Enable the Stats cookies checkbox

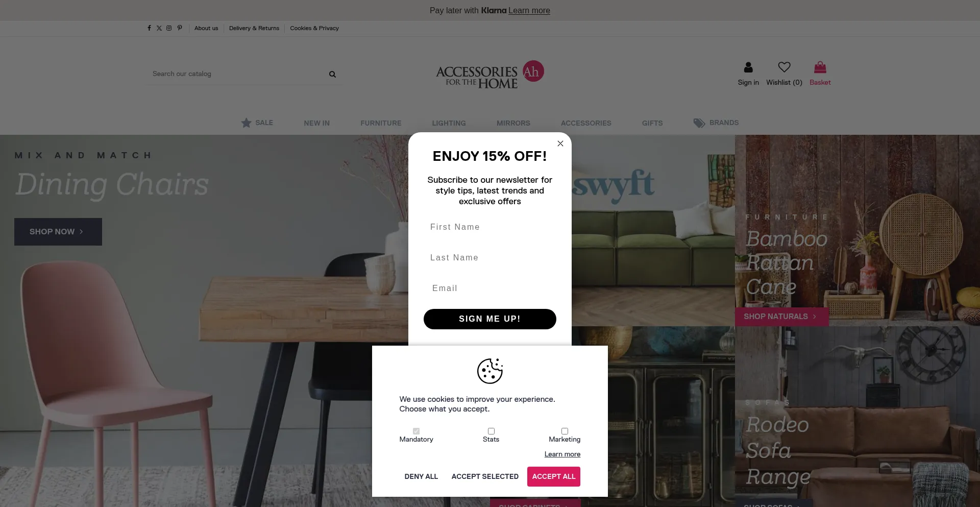pos(491,431)
